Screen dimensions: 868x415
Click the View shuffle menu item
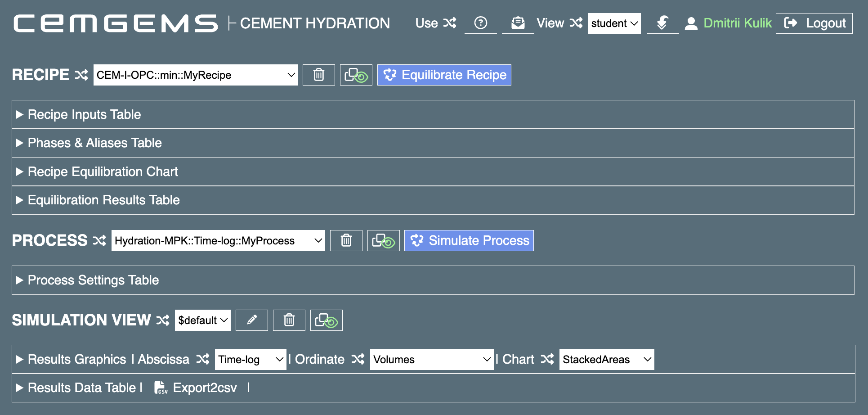[x=559, y=23]
